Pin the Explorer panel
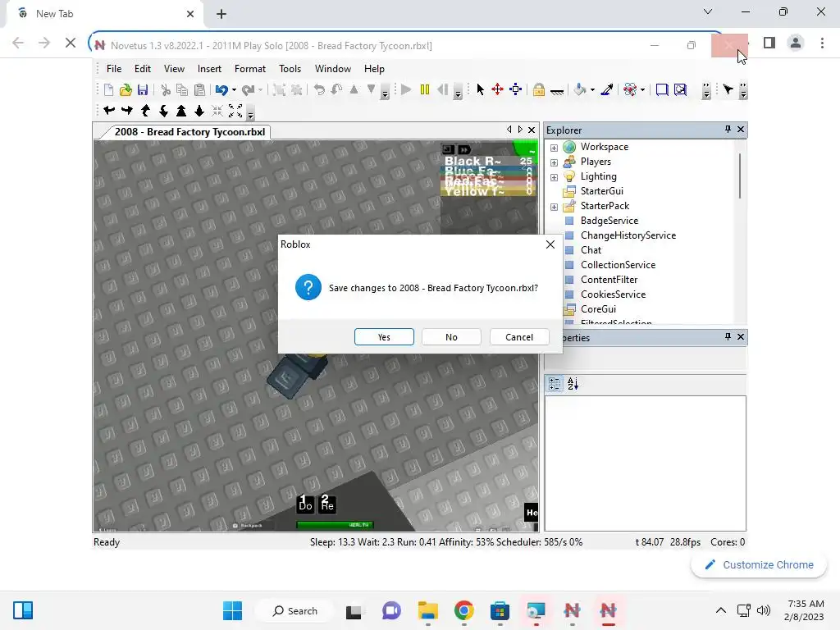This screenshot has height=630, width=840. [x=728, y=129]
